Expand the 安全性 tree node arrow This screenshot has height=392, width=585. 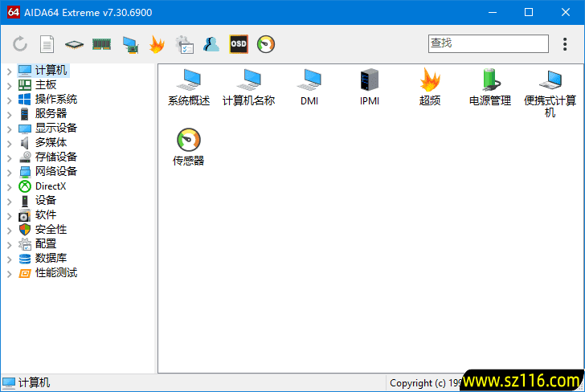(10, 230)
